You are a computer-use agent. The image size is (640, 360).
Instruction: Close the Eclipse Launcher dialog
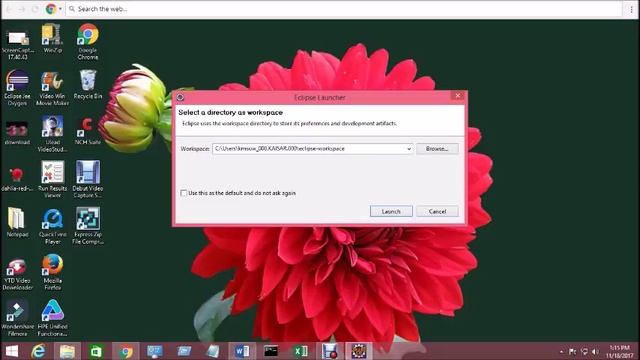458,96
